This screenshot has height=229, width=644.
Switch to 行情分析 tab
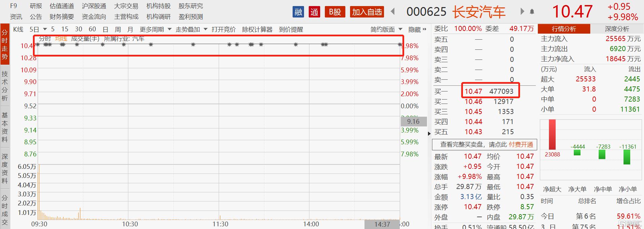click(x=564, y=29)
